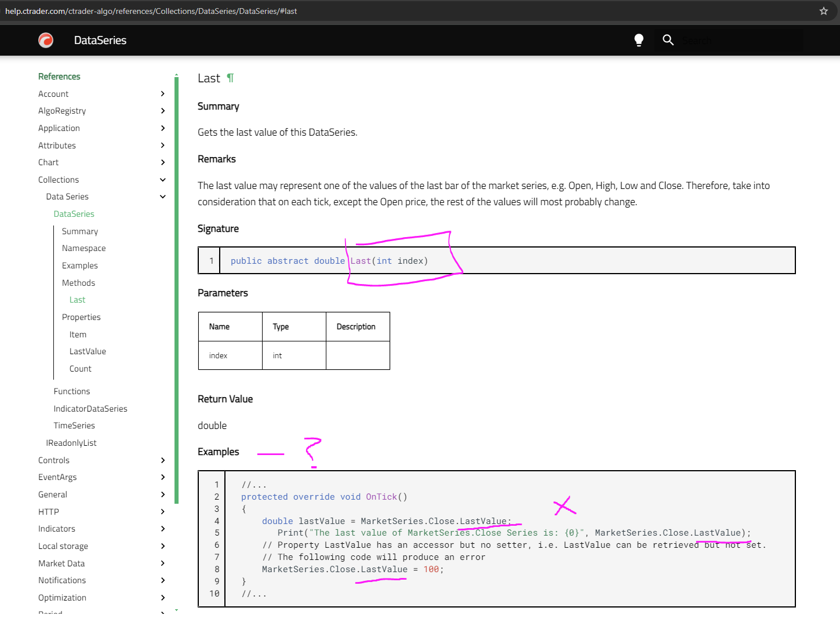Viewport: 840px width, 622px height.
Task: Select Data Series in the sidebar
Action: [67, 197]
